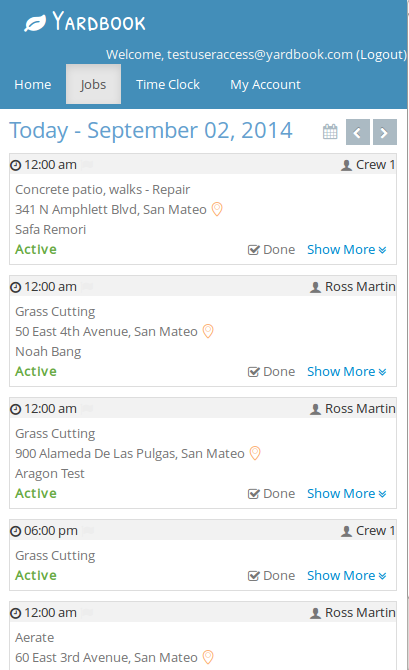Mark 06:00 pm Grass Cutting job Done
This screenshot has width=409, height=670.
tap(271, 576)
